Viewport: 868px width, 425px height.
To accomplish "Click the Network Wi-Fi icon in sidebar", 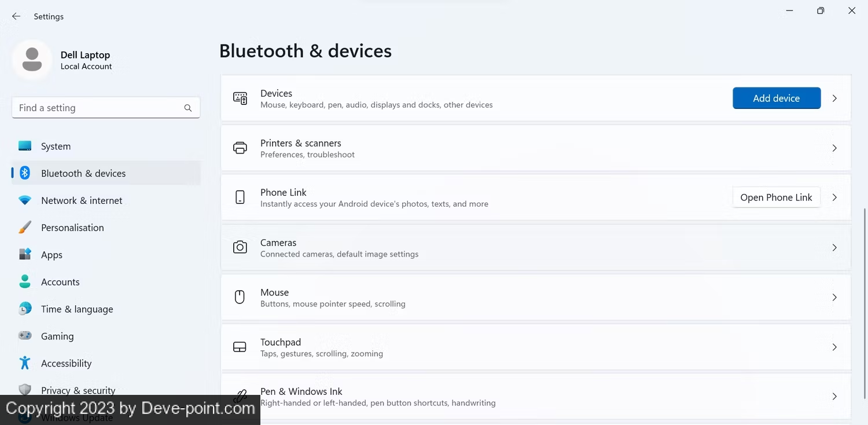I will [25, 200].
